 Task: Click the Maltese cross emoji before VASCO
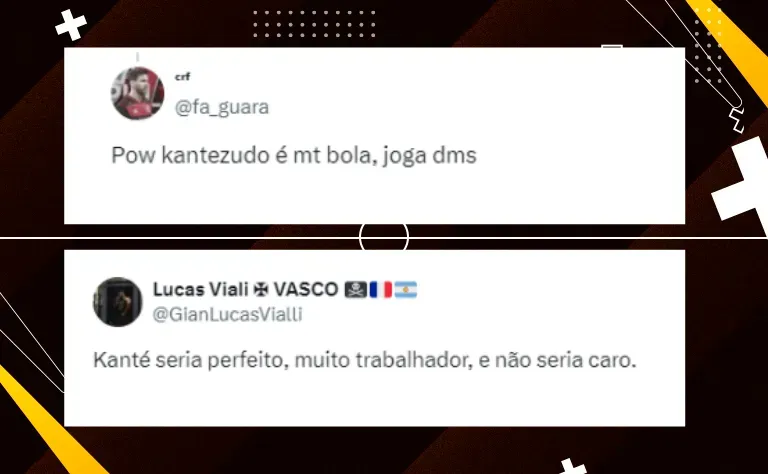click(261, 289)
